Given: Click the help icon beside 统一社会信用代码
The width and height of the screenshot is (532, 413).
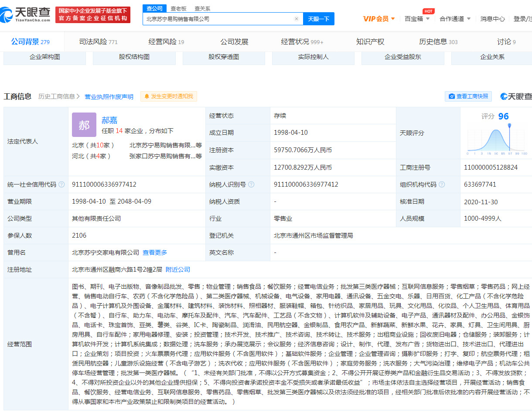Looking at the screenshot, I should coord(61,184).
